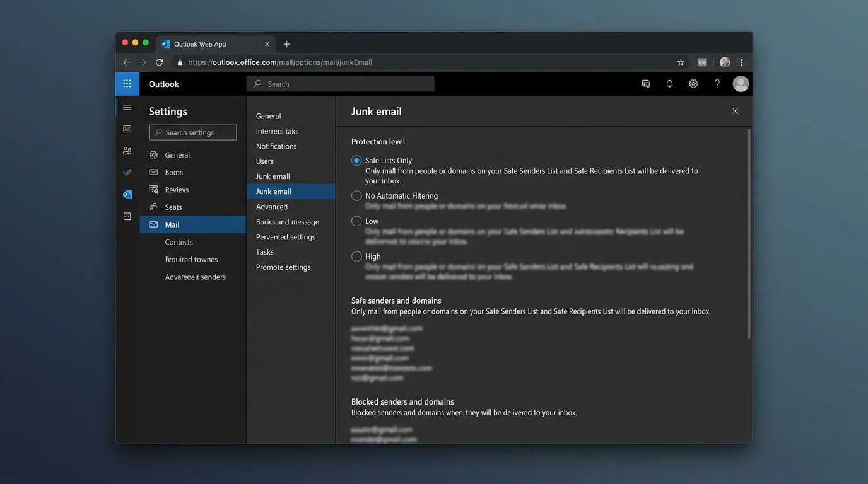Click the help question mark icon
Image resolution: width=868 pixels, height=484 pixels.
click(717, 84)
